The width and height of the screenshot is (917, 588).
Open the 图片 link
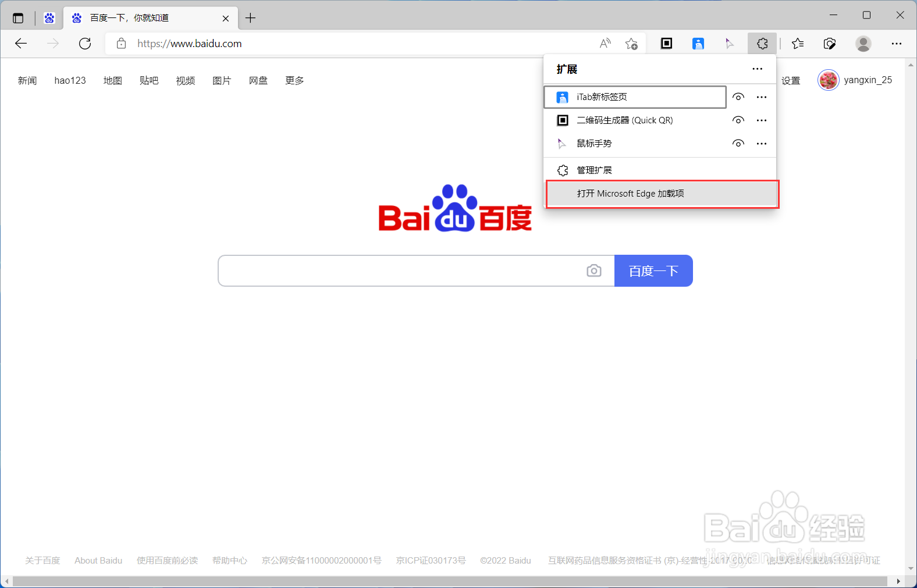222,81
